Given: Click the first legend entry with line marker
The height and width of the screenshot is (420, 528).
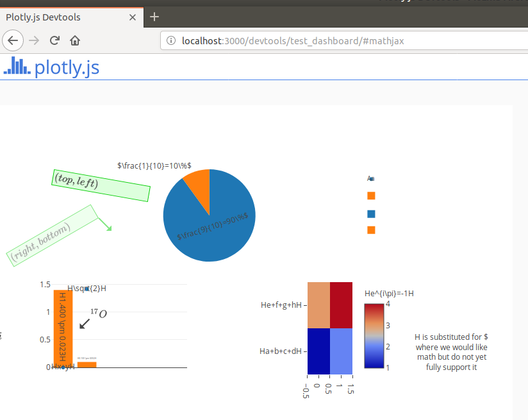Looking at the screenshot, I should [x=371, y=179].
